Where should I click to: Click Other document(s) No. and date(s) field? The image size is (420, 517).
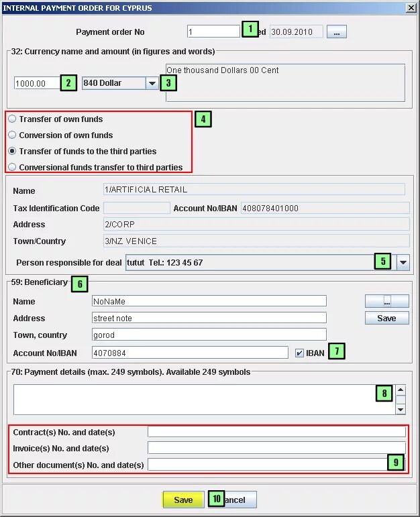click(276, 465)
